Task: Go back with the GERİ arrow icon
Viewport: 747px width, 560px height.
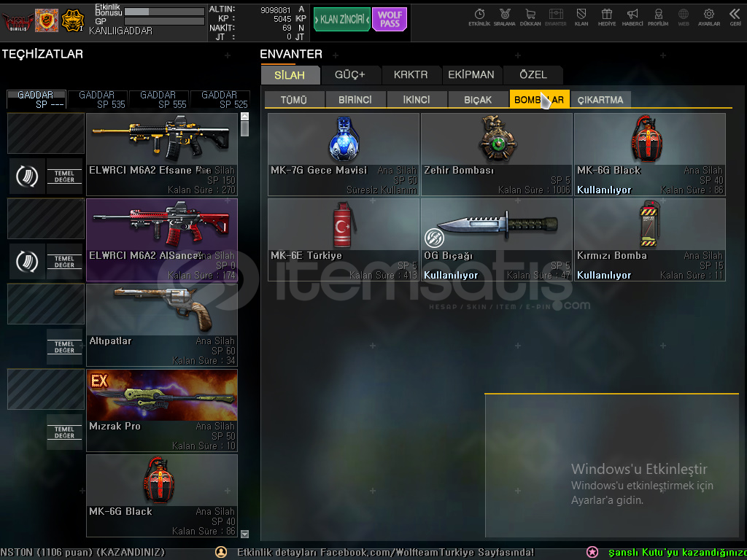Action: [735, 17]
